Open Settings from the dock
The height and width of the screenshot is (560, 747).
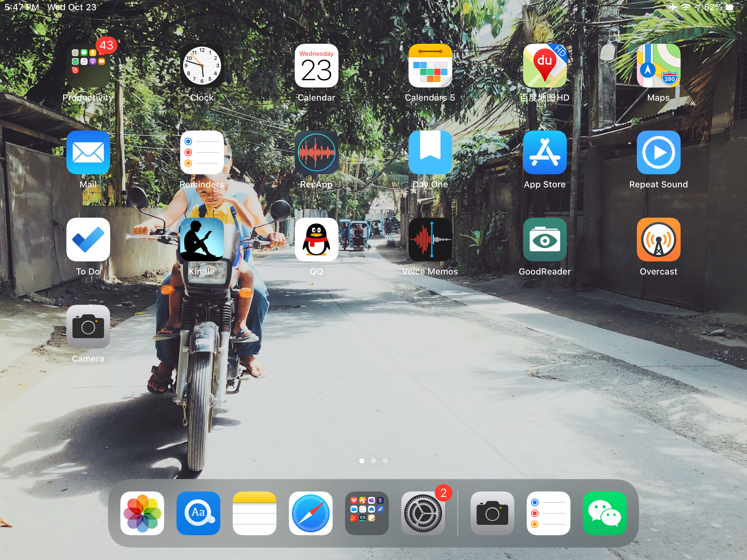pyautogui.click(x=423, y=513)
